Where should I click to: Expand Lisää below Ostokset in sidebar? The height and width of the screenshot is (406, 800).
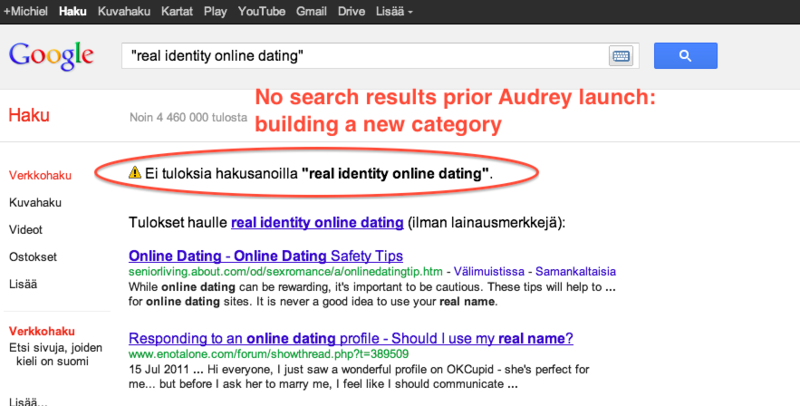23,284
